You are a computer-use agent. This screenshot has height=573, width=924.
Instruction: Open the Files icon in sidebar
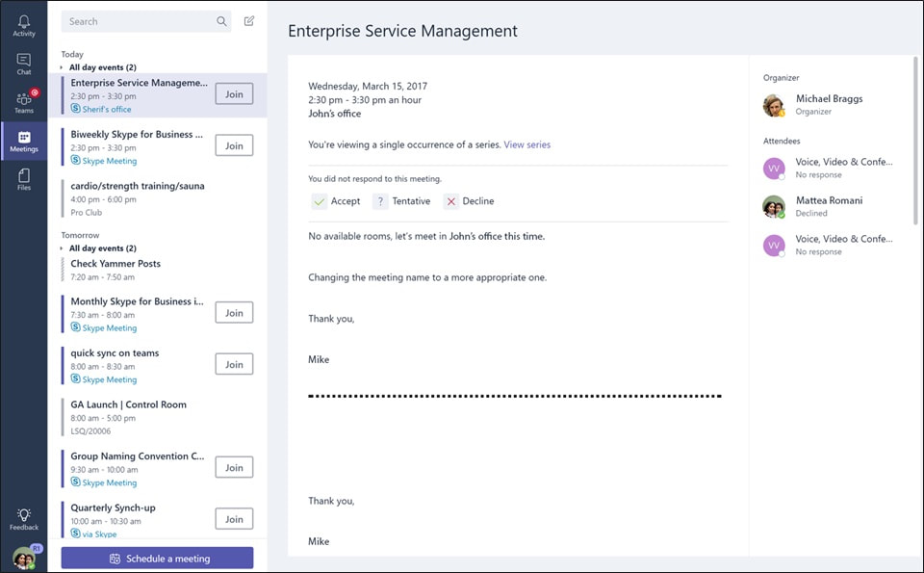pyautogui.click(x=23, y=179)
